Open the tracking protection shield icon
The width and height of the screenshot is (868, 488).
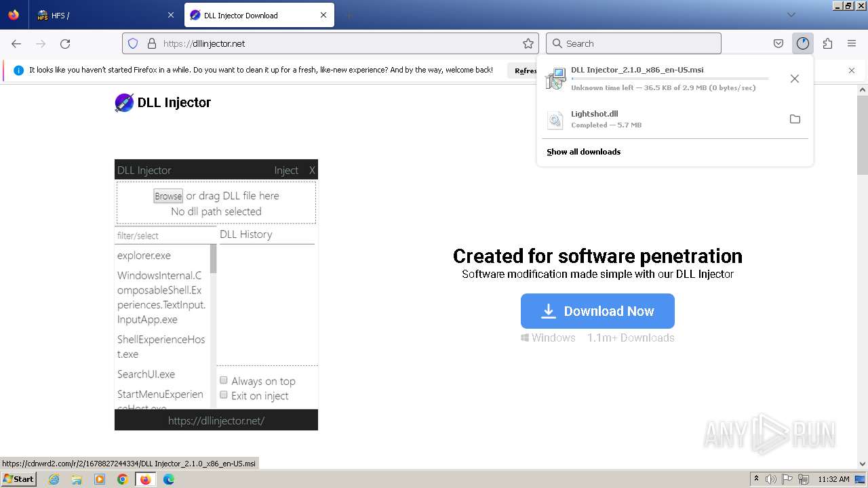(x=133, y=43)
